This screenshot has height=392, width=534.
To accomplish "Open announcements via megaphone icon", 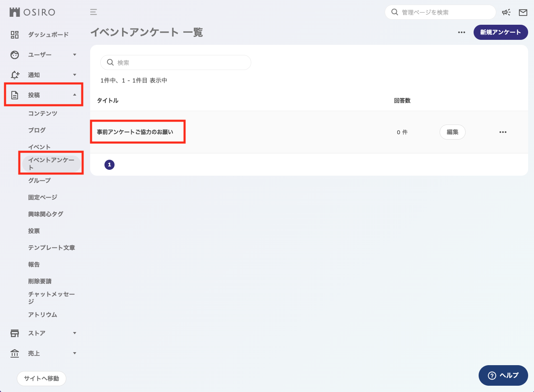I will point(506,12).
